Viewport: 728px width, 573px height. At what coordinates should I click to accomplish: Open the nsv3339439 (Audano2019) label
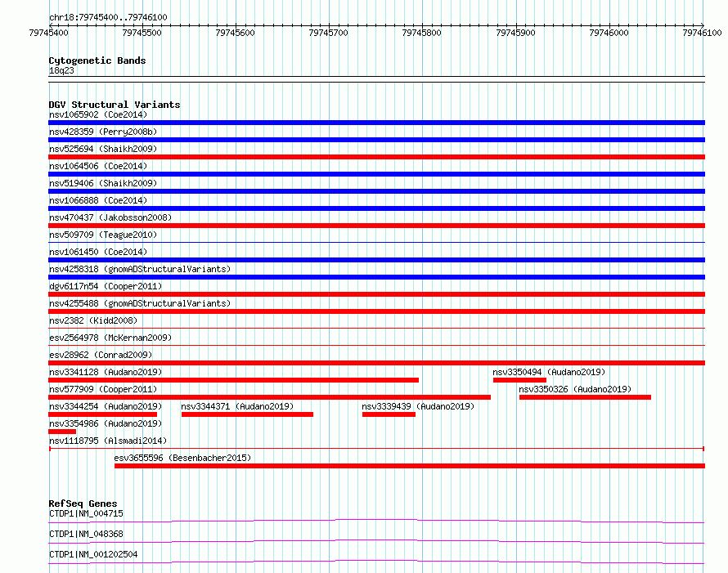click(x=418, y=406)
